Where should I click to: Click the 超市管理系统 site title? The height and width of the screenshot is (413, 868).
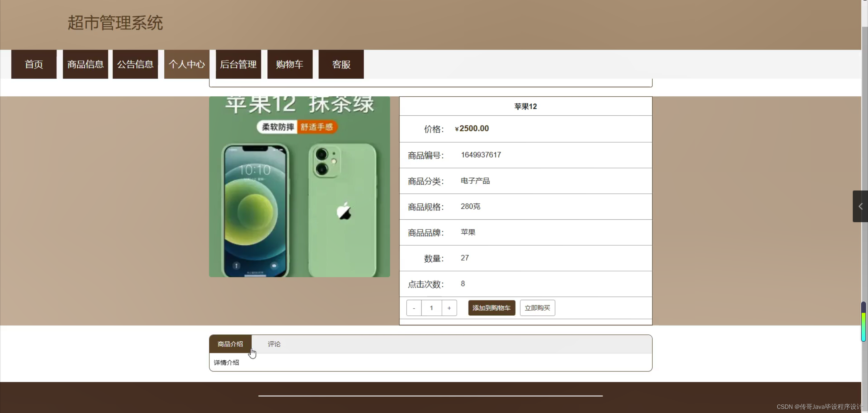click(115, 23)
